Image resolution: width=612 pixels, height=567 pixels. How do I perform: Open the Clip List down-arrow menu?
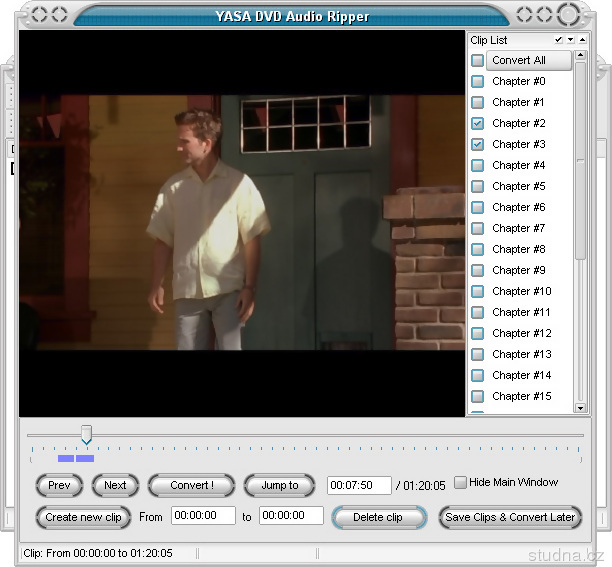(570, 40)
